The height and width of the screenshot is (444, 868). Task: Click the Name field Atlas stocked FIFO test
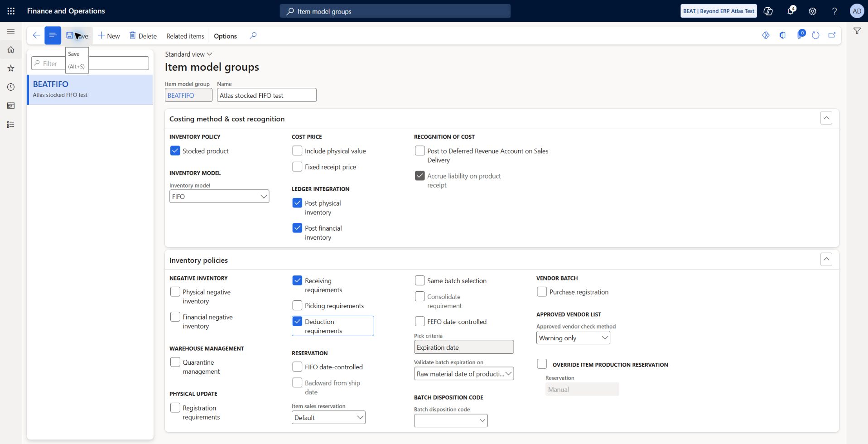tap(267, 95)
